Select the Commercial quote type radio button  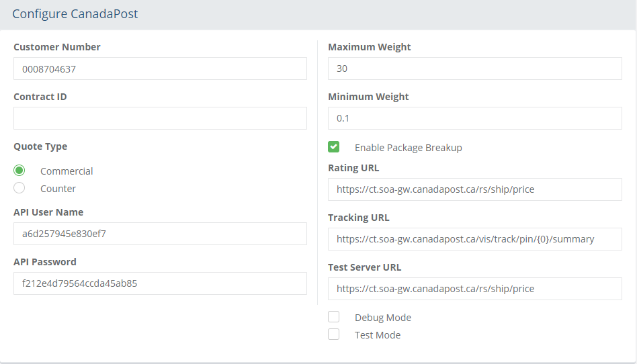pos(19,170)
